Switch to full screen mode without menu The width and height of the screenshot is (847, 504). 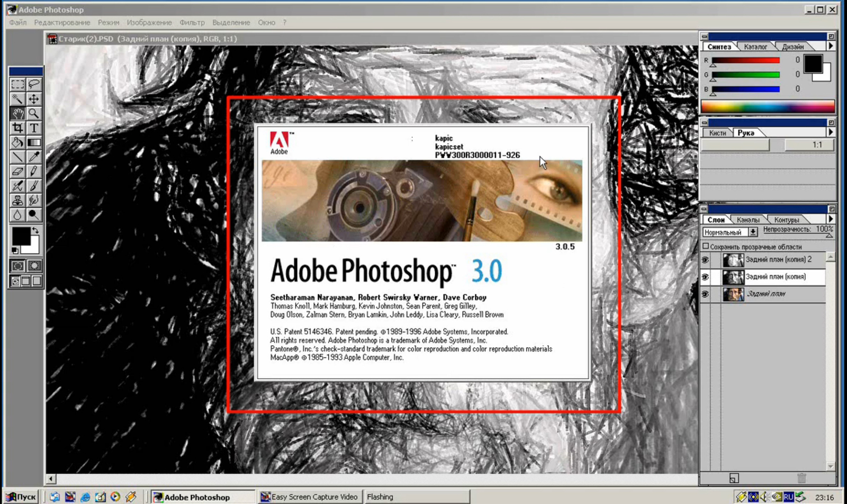(x=37, y=281)
